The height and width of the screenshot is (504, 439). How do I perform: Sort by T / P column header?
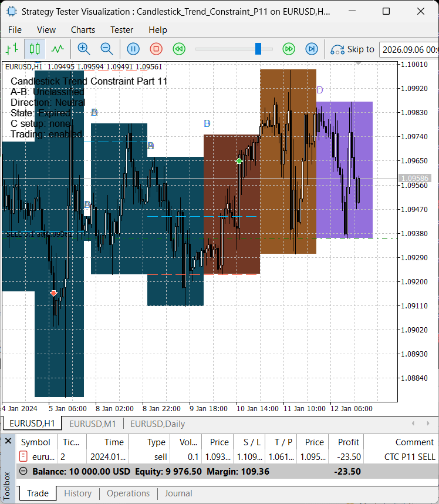(281, 442)
